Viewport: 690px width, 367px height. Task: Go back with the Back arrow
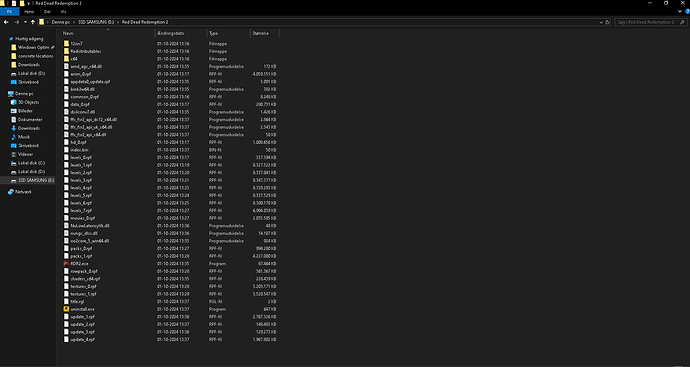point(6,22)
